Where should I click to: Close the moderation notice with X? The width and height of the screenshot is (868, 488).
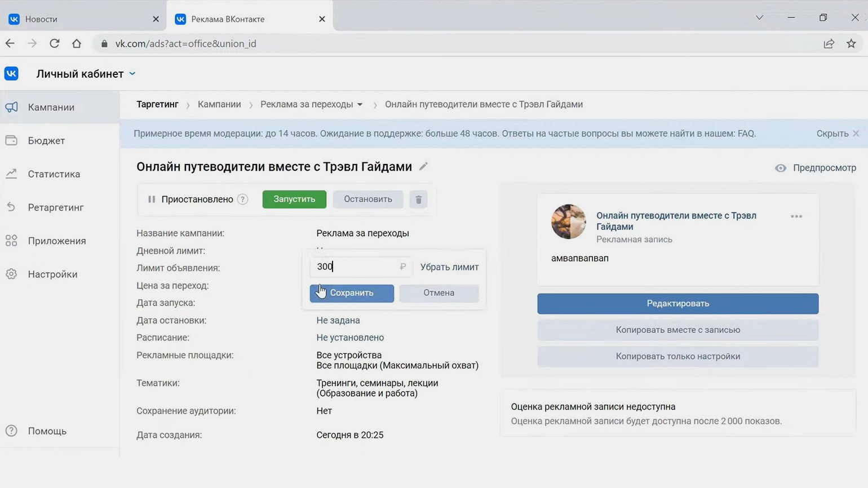(856, 134)
